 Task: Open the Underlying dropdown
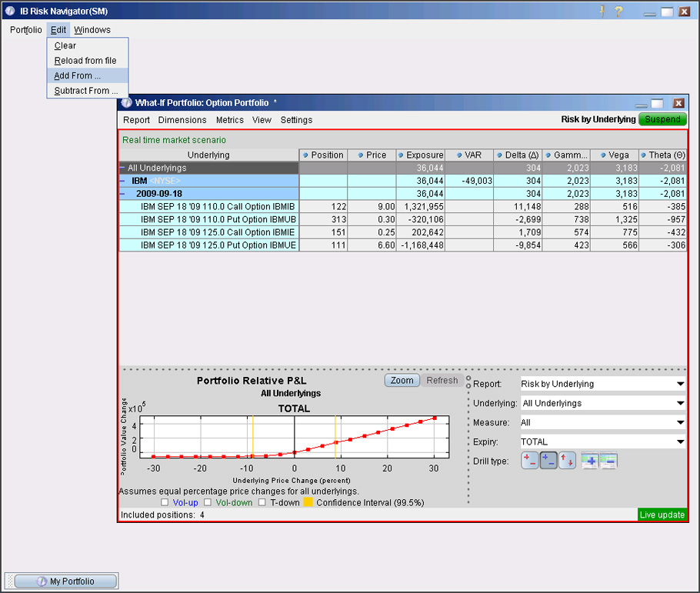(602, 403)
